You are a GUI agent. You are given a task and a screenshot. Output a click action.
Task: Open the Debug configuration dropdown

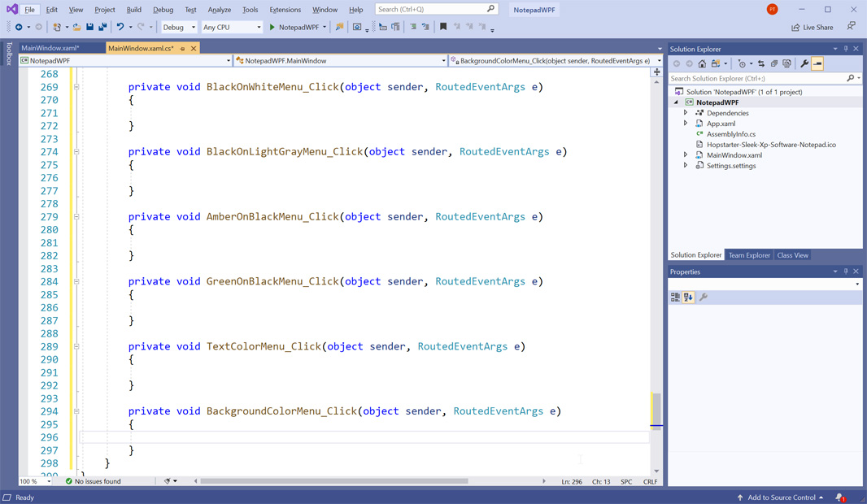[x=179, y=27]
